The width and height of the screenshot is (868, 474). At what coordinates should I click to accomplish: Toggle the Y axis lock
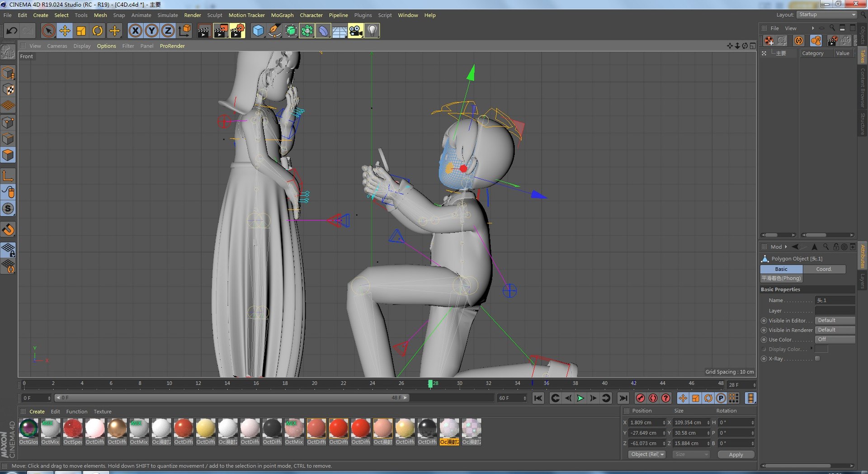(151, 31)
